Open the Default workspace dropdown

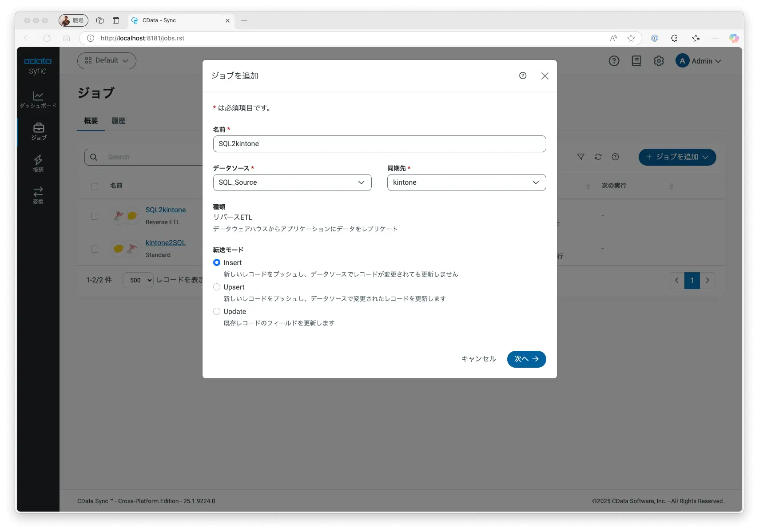107,61
